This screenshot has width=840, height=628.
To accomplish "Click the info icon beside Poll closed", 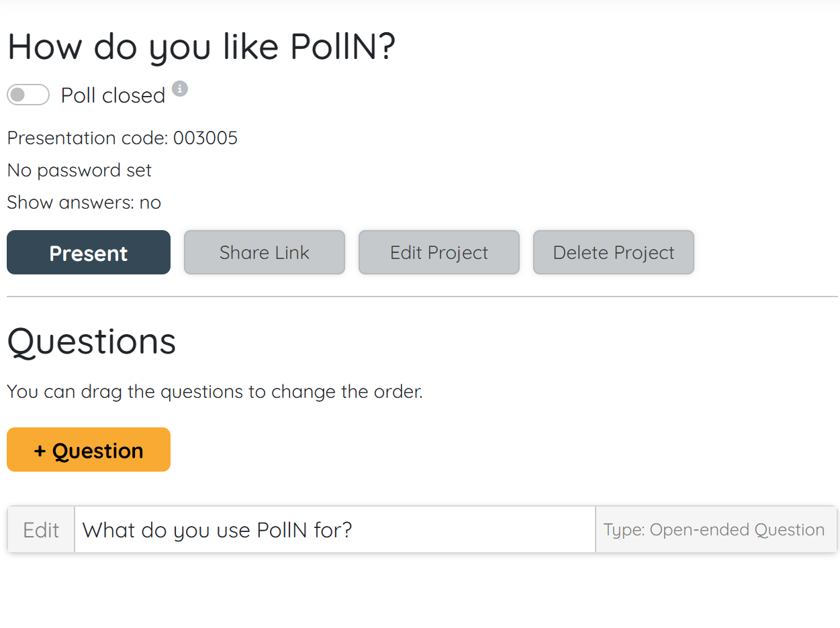I will (x=179, y=89).
